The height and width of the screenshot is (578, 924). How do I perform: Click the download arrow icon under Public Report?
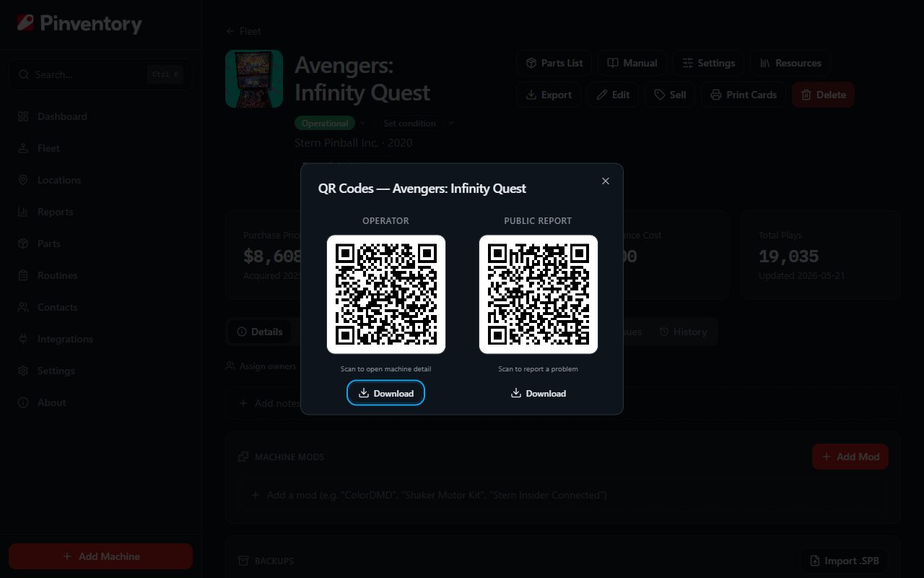pyautogui.click(x=516, y=393)
